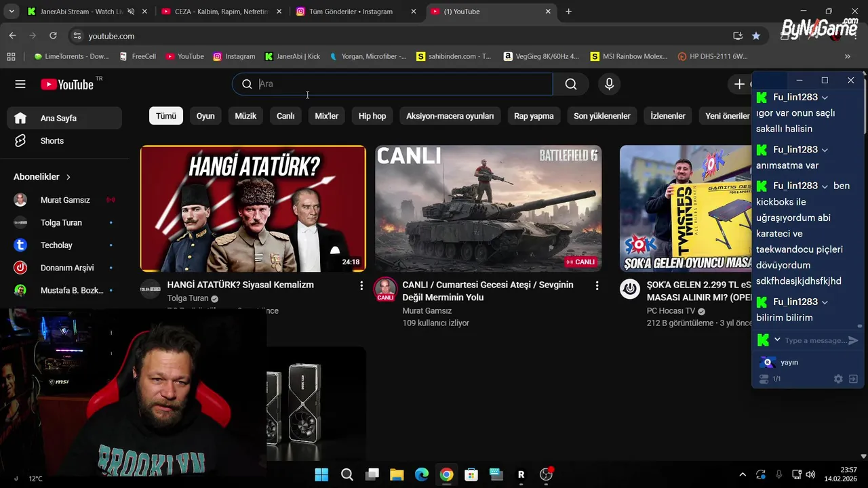Image resolution: width=868 pixels, height=488 pixels.
Task: Open Donanım Arşivi subscription in sidebar
Action: coord(64,268)
